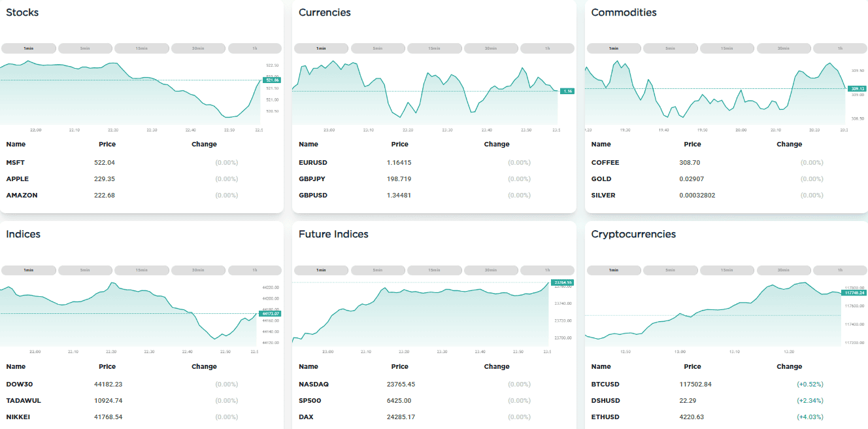Select COFFEE in the Commodities table
868x429 pixels.
tap(603, 162)
